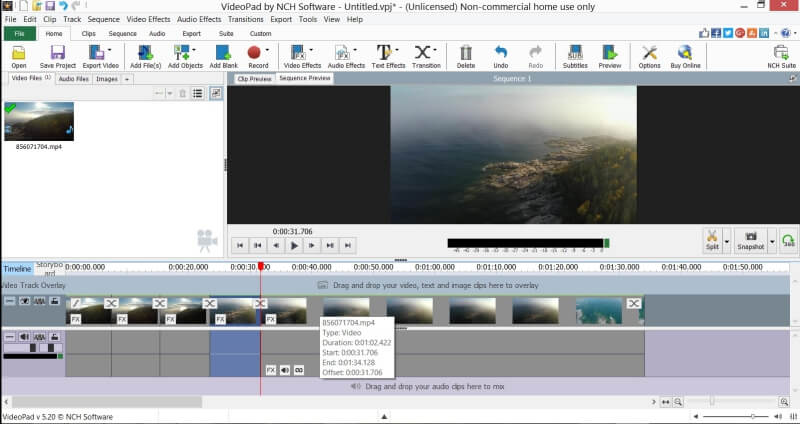Switch to the Audio Files tab
800x424 pixels.
click(73, 79)
